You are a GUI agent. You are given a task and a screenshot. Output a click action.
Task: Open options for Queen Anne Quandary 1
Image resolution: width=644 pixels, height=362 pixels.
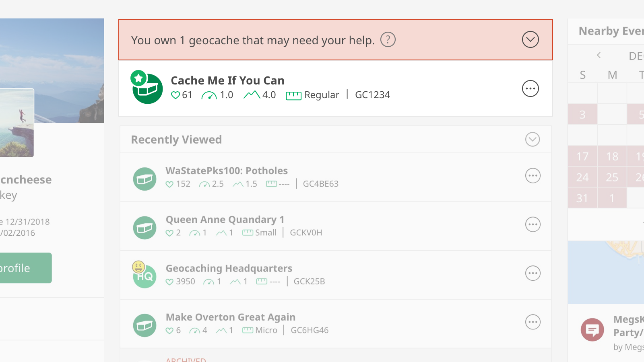533,224
